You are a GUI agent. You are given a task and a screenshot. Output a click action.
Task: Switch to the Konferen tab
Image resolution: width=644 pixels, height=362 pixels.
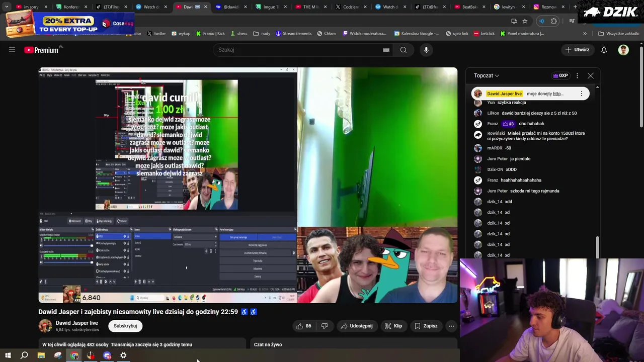[x=71, y=7]
